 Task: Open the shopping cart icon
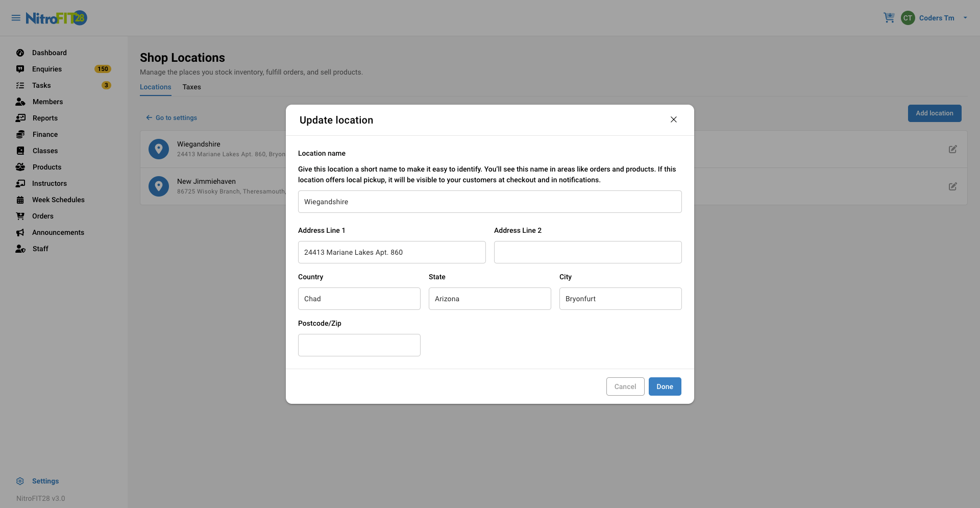889,18
